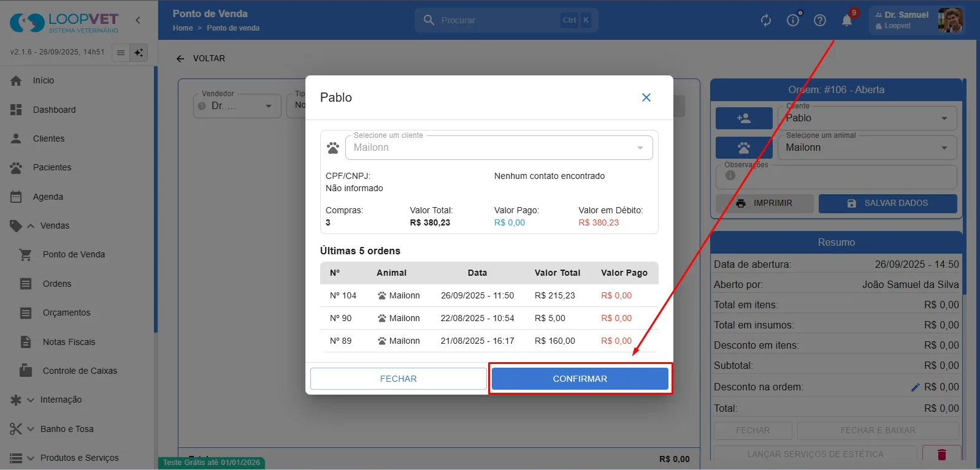Open Controle de Caixas menu item

point(78,371)
